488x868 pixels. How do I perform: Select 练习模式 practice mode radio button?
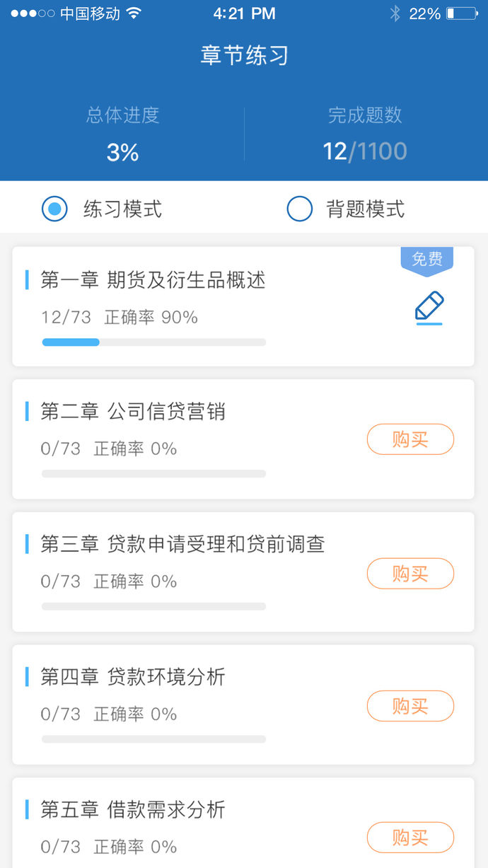[x=54, y=209]
